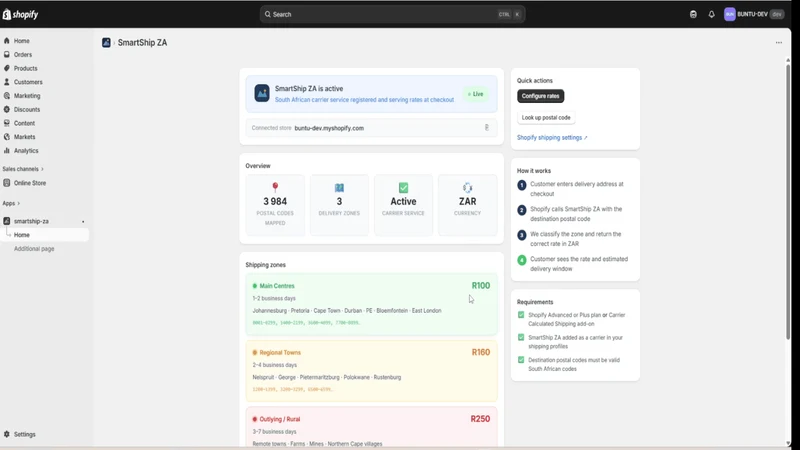Open the Home icon in sidebar top

(7, 40)
